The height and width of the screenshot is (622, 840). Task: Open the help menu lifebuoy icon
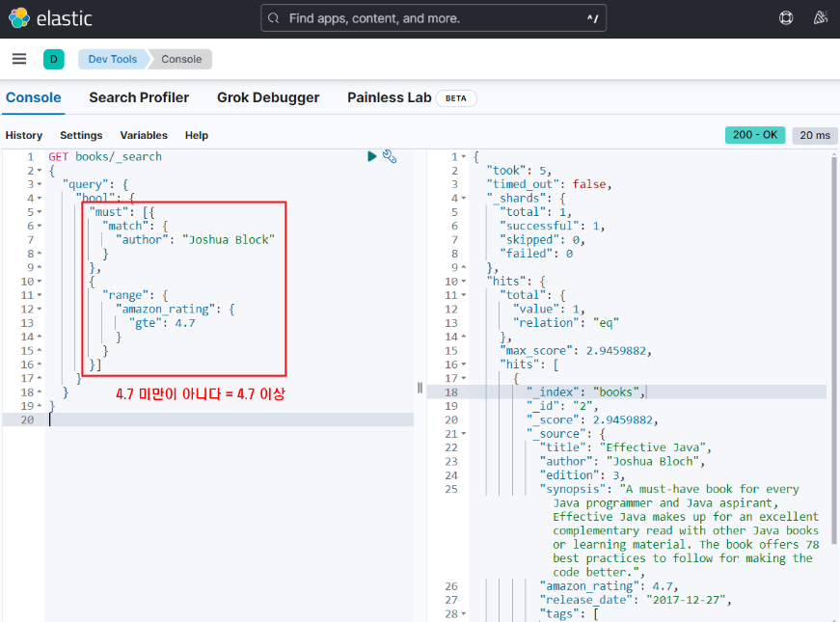tap(786, 18)
